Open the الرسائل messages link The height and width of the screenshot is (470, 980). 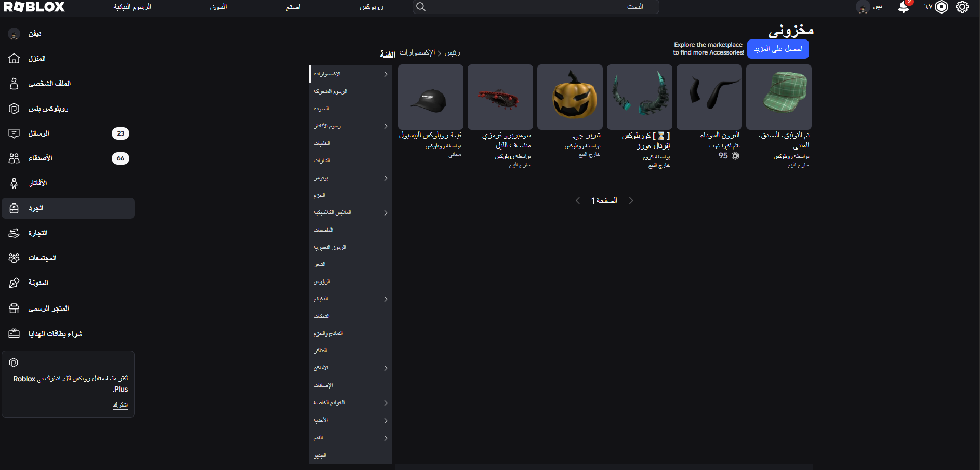[x=38, y=133]
